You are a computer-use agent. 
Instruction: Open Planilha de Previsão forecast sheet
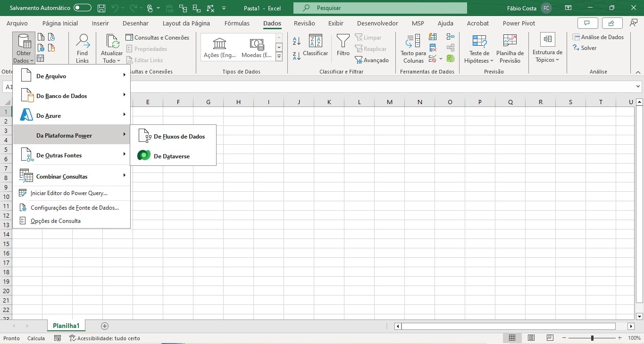(x=510, y=49)
